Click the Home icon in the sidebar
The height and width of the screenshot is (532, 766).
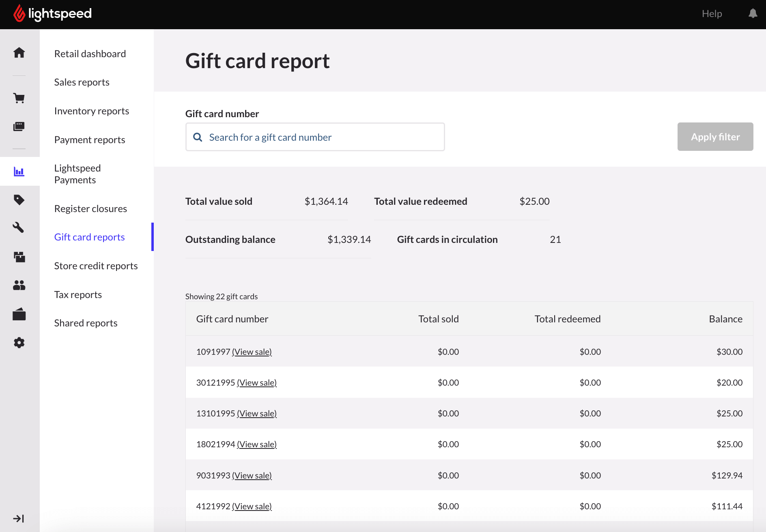tap(19, 53)
